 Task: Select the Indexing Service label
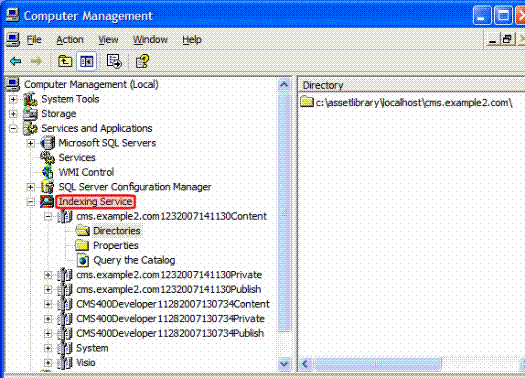coord(95,202)
